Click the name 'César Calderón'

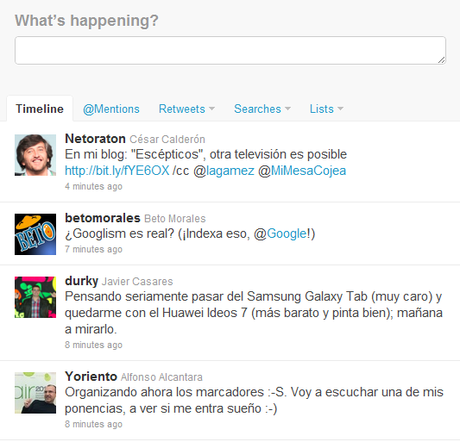167,139
